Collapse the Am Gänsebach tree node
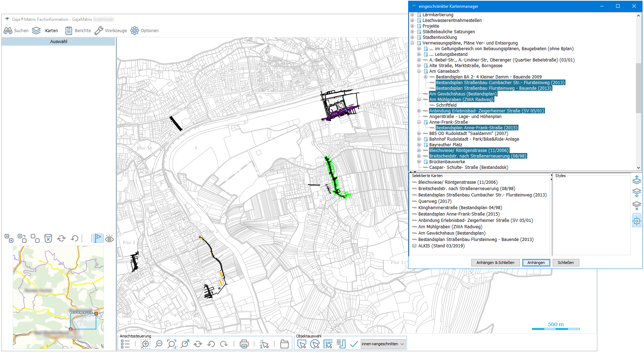 pyautogui.click(x=419, y=71)
